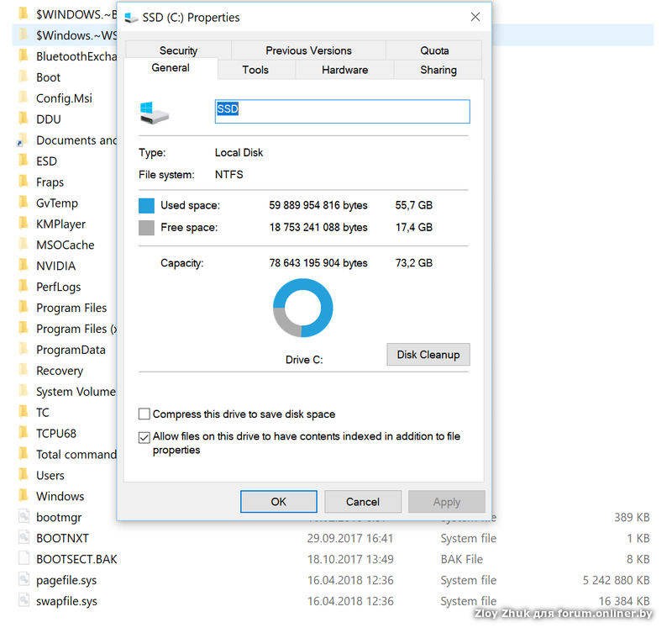The width and height of the screenshot is (672, 633).
Task: Select the bootmgr file icon
Action: point(24,517)
